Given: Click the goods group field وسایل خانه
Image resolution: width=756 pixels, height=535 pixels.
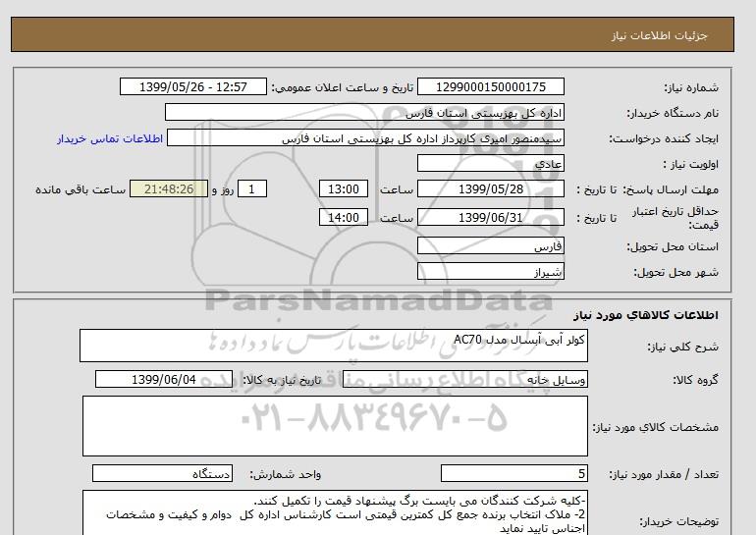Looking at the screenshot, I should [x=464, y=379].
